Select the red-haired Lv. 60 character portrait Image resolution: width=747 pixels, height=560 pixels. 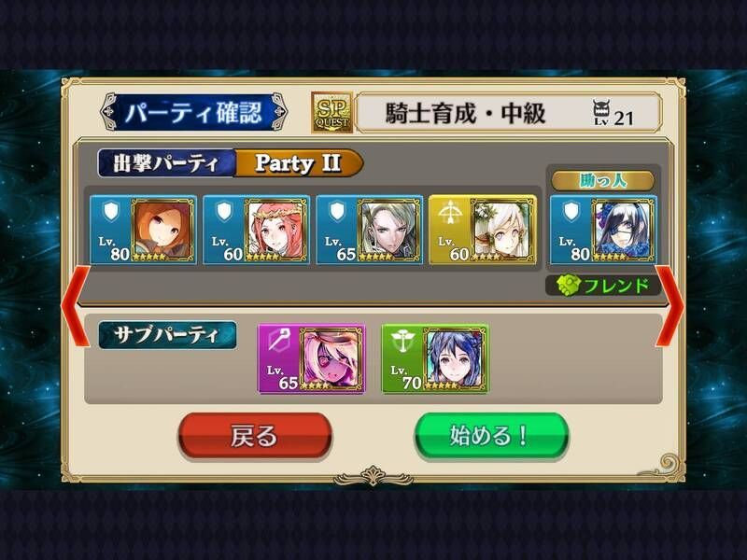click(275, 230)
